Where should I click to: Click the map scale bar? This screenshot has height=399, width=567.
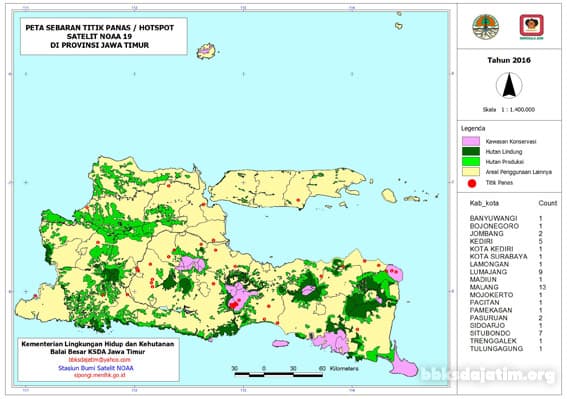278,374
